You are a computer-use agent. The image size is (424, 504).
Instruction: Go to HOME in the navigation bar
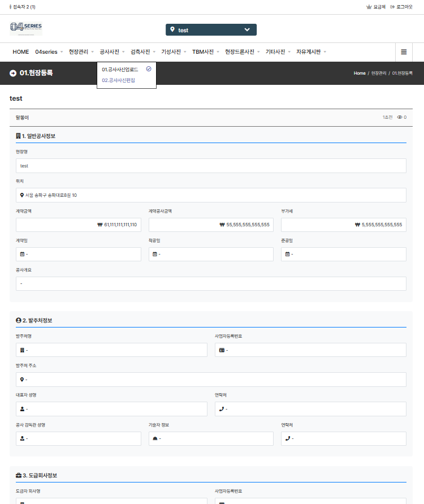point(21,51)
